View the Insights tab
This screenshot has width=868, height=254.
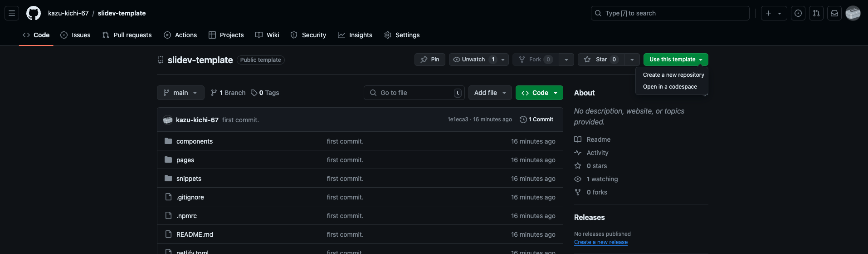coord(355,35)
